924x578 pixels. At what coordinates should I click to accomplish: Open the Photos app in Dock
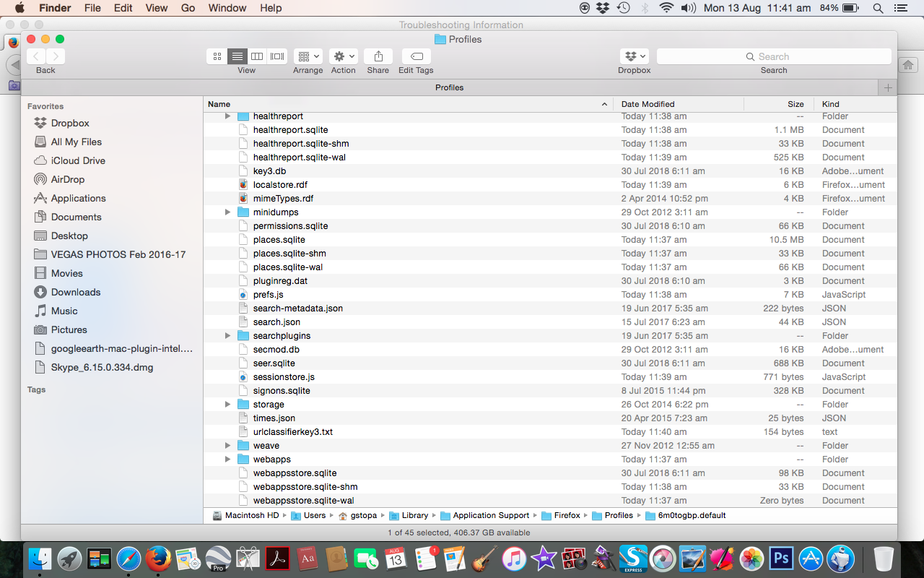(751, 558)
